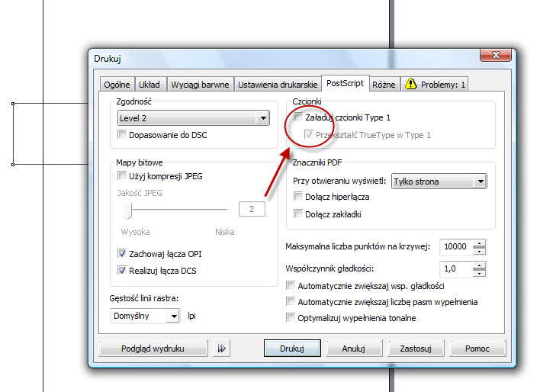540x392 pixels.
Task: Disable Realizuj łącza DCS option
Action: [x=122, y=270]
